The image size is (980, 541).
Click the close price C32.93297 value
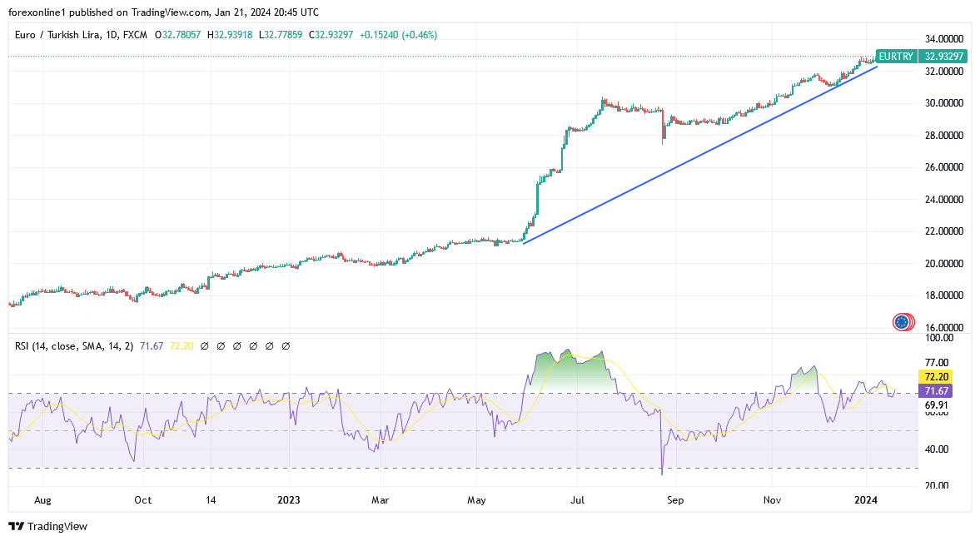coord(331,35)
